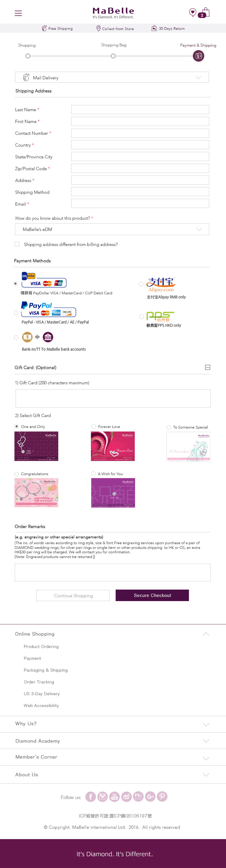
Task: Click the Facebook follow icon
Action: (90, 797)
